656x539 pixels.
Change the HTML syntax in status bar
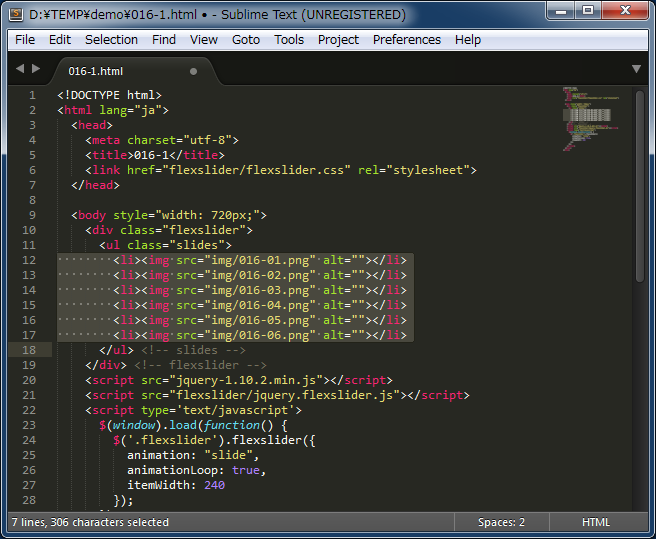tap(596, 522)
